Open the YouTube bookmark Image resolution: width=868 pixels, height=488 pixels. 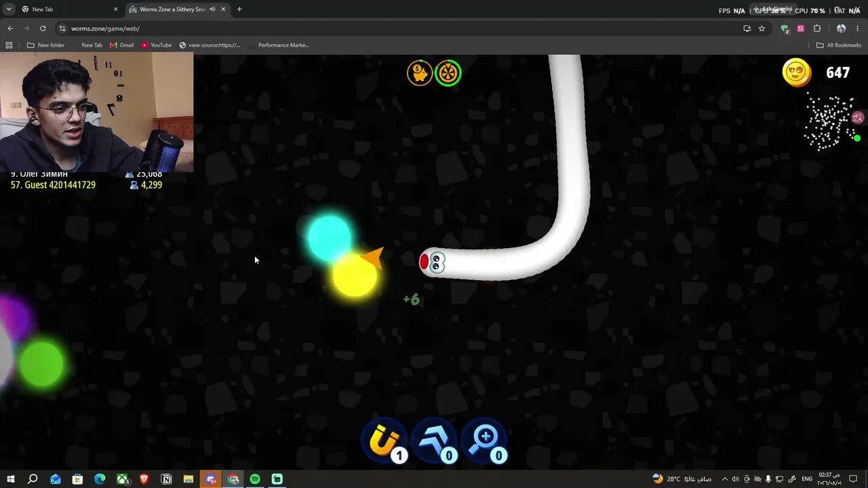point(157,45)
